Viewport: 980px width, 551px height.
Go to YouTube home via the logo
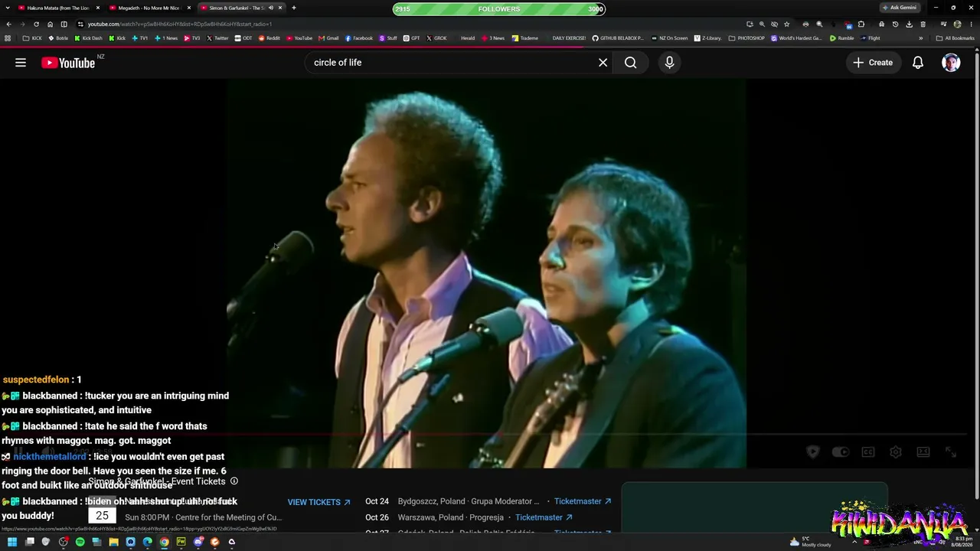coord(68,63)
